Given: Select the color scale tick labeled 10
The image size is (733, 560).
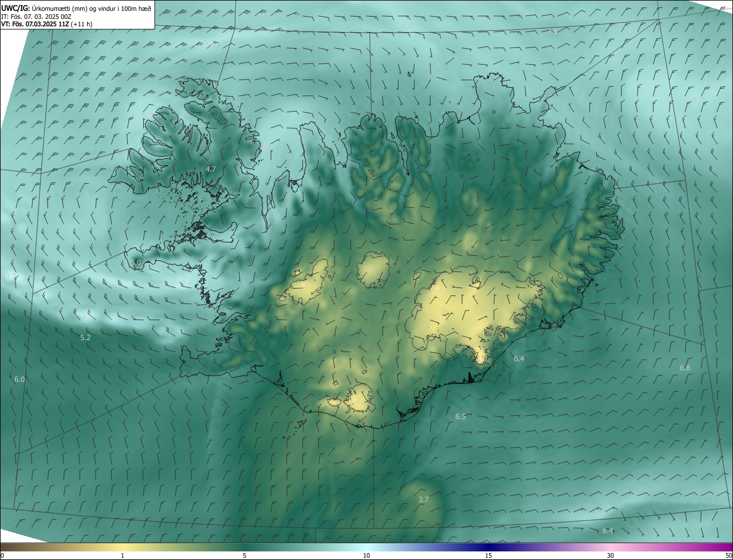Looking at the screenshot, I should coord(366,555).
